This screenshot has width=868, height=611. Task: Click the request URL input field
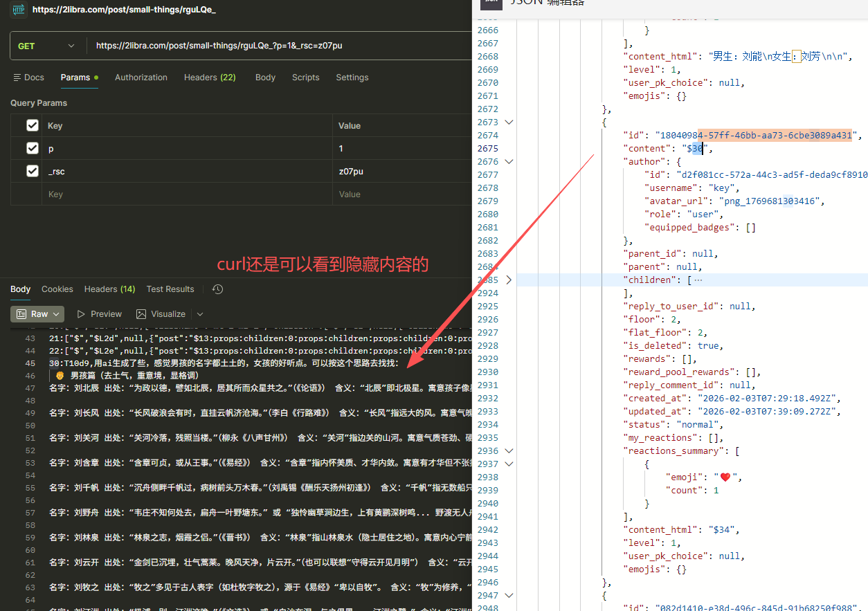(x=277, y=46)
